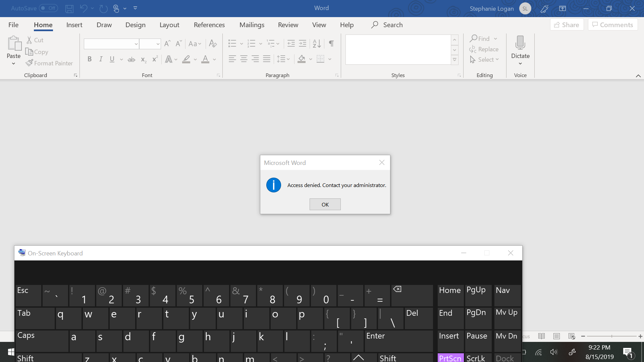Decrease paragraph indent

[291, 43]
